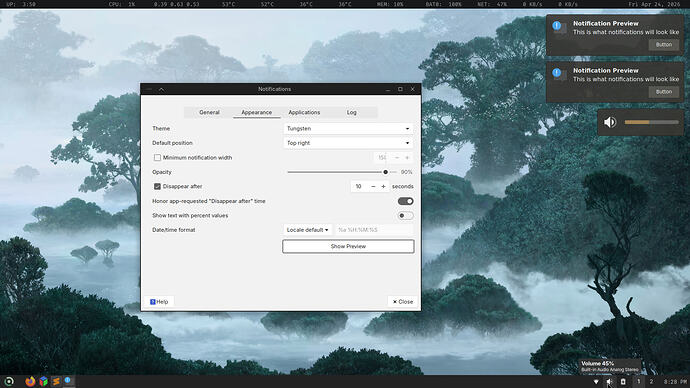The height and width of the screenshot is (388, 690).
Task: Toggle Honor app-requested Disappear after time
Action: pos(405,201)
